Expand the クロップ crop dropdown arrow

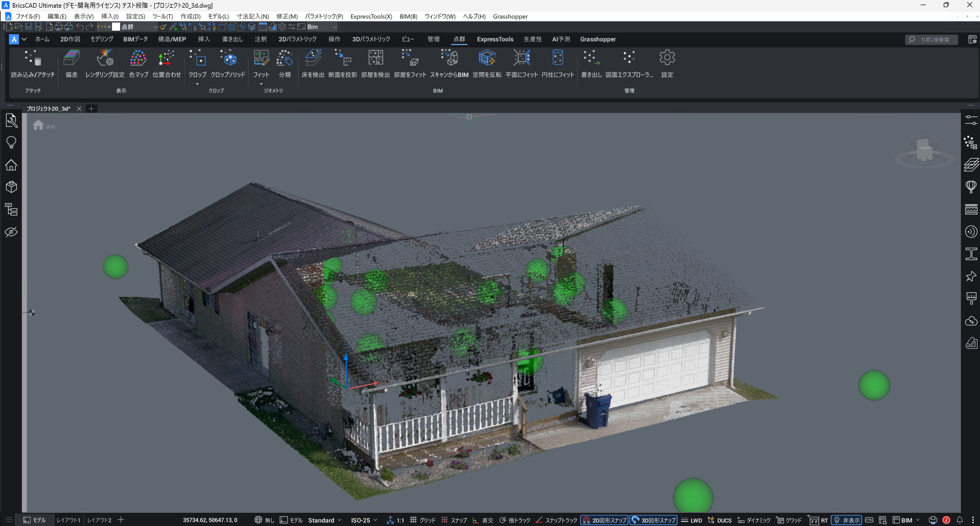(197, 84)
